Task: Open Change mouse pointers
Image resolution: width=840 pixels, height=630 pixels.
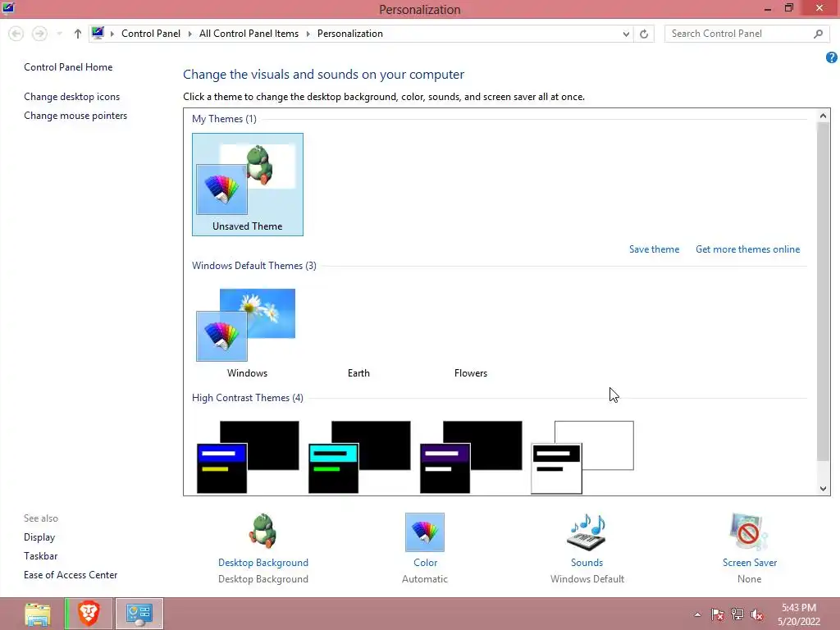Action: (75, 115)
